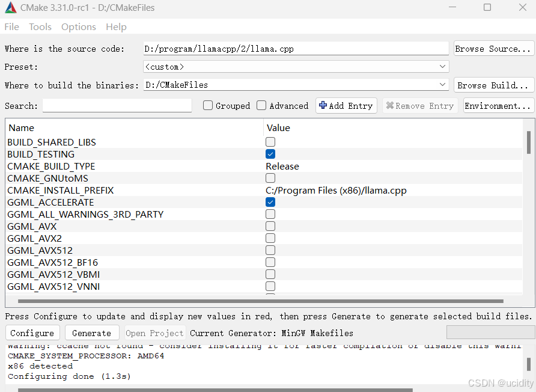
Task: Enable the GGML_AVX2 checkbox
Action: coord(270,238)
